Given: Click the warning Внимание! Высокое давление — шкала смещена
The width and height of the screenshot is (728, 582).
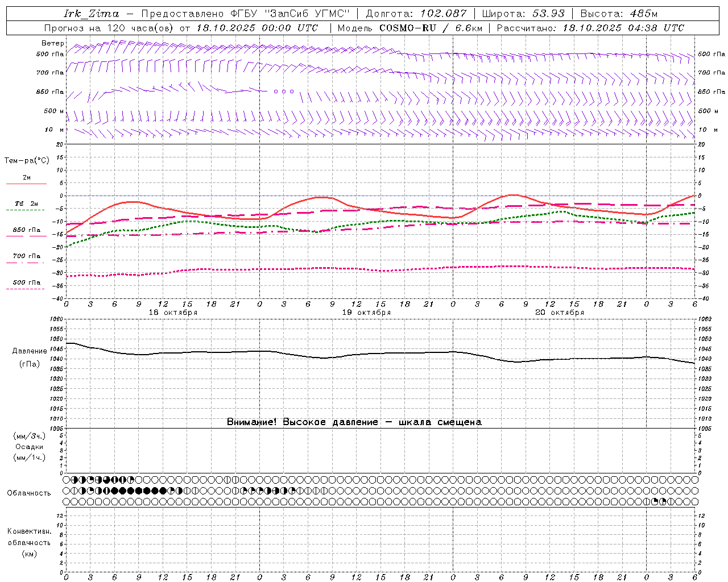Looking at the screenshot, I should (354, 422).
